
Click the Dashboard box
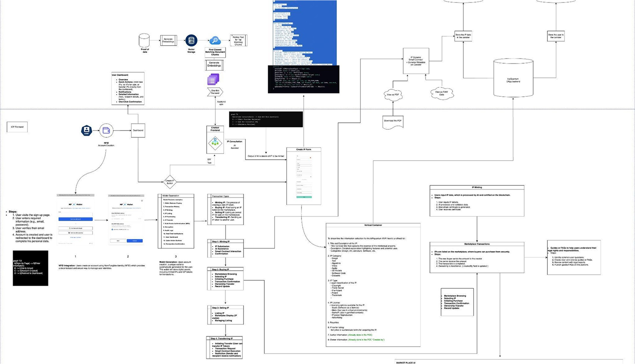click(138, 131)
